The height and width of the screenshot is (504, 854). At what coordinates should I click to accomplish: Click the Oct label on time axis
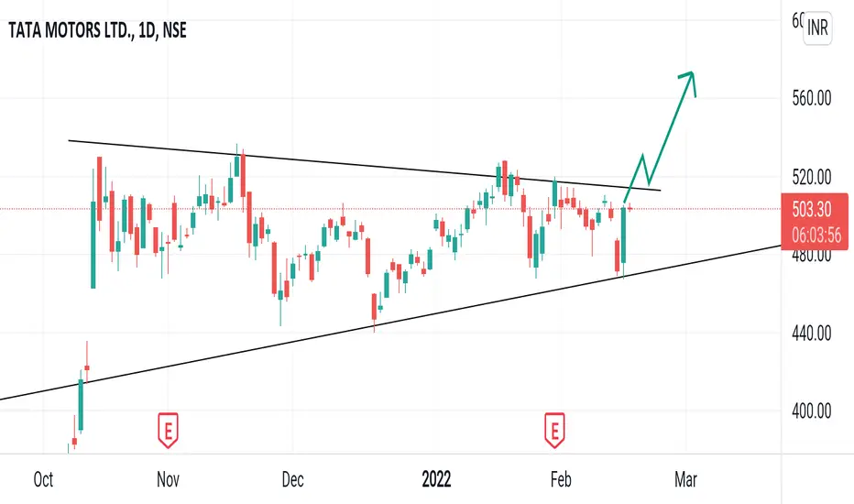tap(43, 479)
